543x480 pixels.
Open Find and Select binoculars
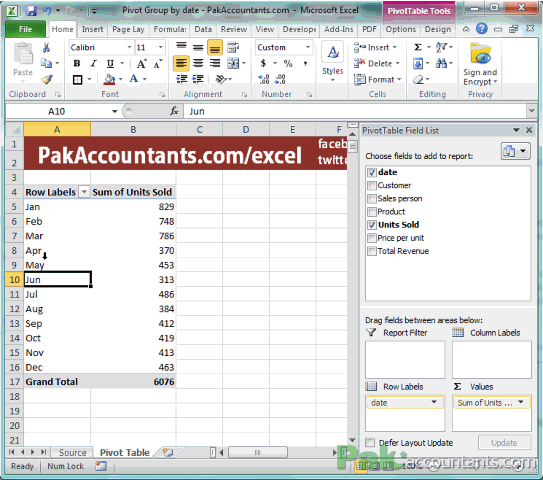[x=441, y=63]
